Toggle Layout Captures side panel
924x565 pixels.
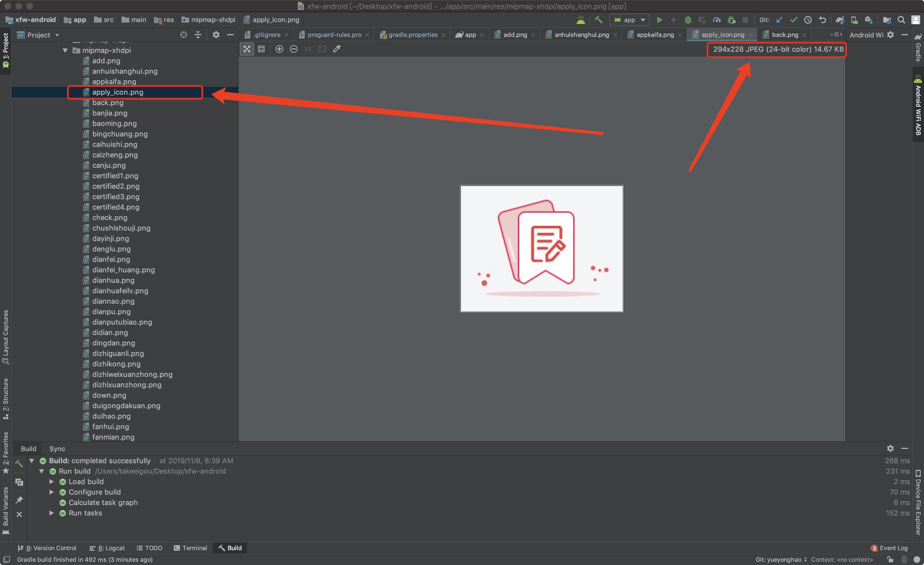5,336
